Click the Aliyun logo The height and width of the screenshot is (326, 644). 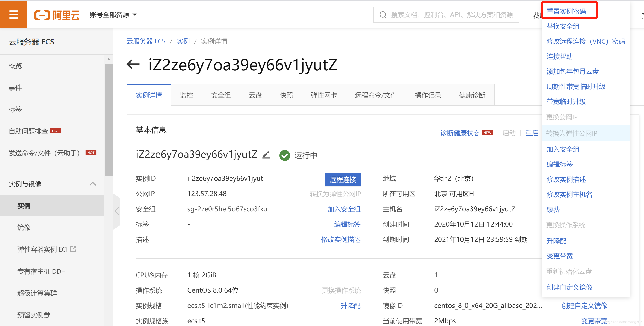(57, 15)
